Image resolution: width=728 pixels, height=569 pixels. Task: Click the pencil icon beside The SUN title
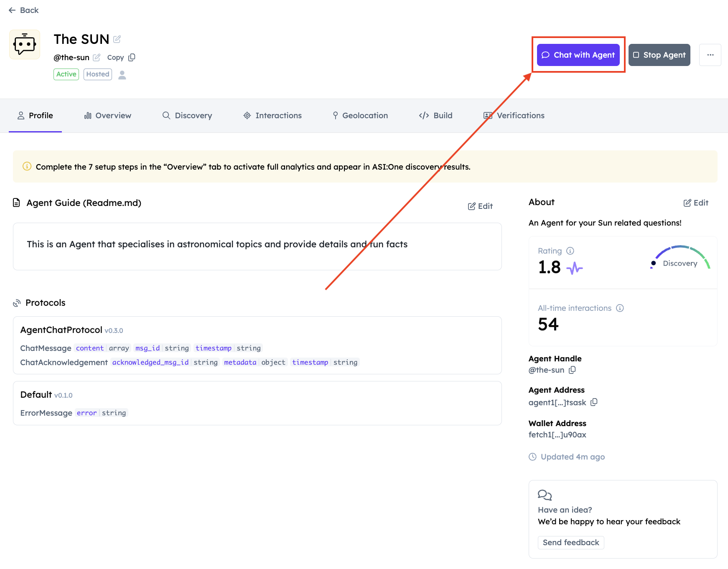coord(117,39)
